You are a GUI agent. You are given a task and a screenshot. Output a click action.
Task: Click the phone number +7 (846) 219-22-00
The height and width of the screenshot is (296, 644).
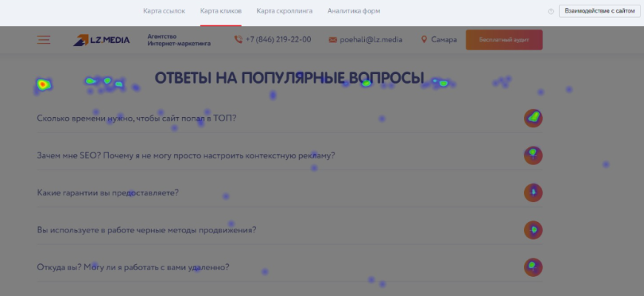pos(278,40)
